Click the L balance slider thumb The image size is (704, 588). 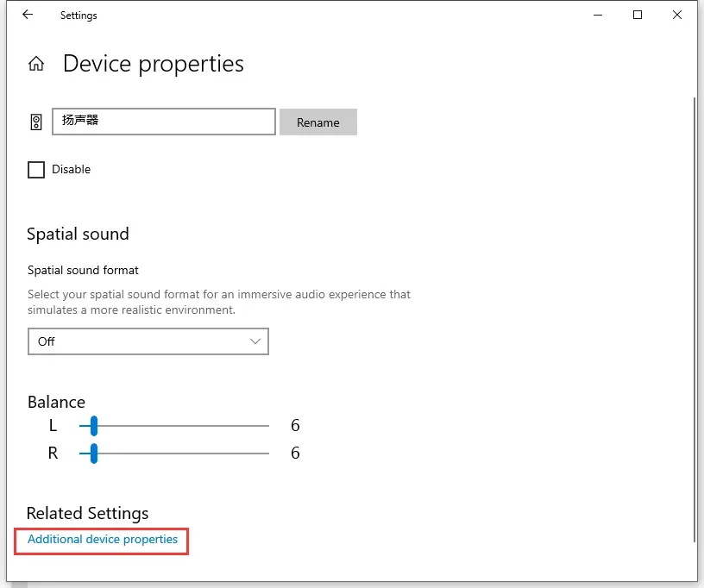click(x=93, y=426)
